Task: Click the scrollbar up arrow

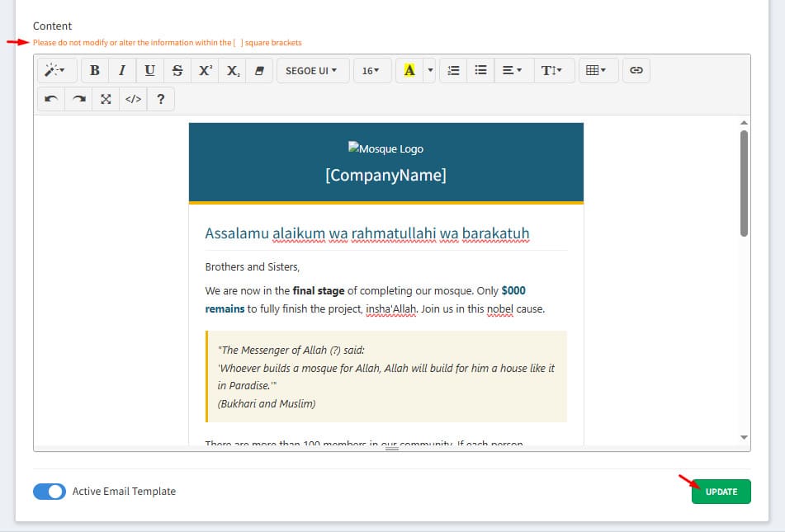Action: tap(744, 123)
